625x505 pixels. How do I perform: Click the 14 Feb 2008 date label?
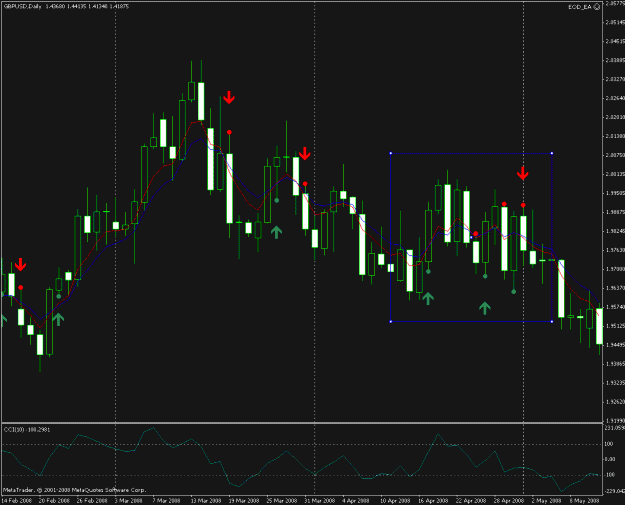pyautogui.click(x=16, y=500)
